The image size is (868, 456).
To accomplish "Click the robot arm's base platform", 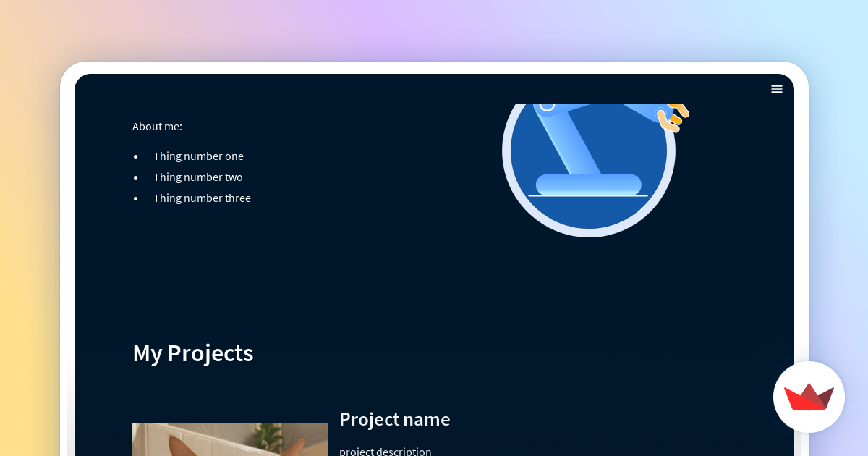I will point(588,185).
